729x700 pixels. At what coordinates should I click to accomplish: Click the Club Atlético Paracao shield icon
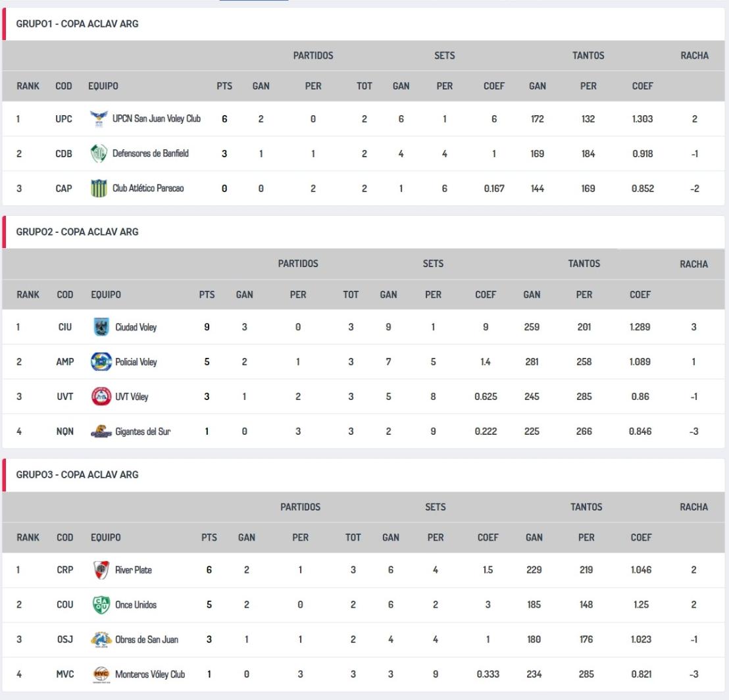tap(97, 189)
